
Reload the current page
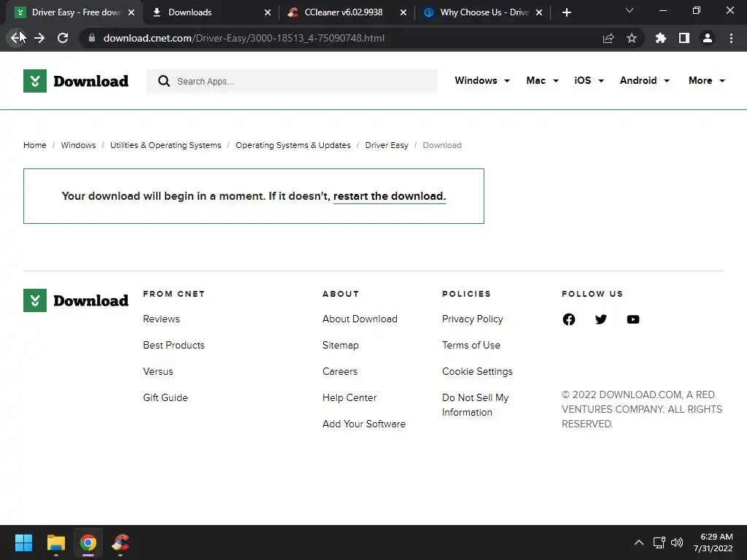(63, 38)
